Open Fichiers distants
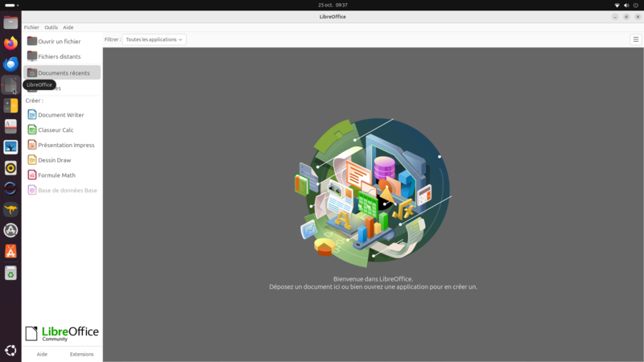 [x=62, y=56]
